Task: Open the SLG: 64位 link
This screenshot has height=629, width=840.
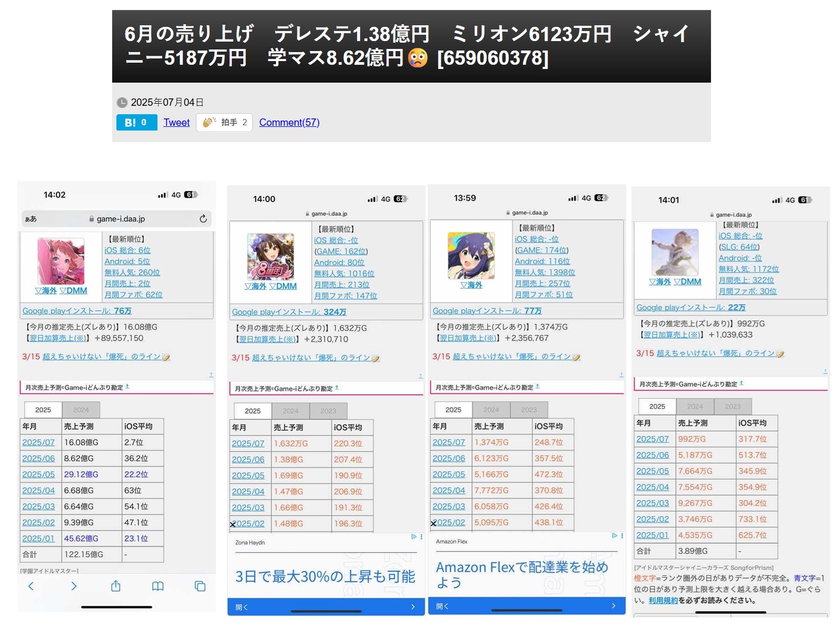Action: pos(739,247)
